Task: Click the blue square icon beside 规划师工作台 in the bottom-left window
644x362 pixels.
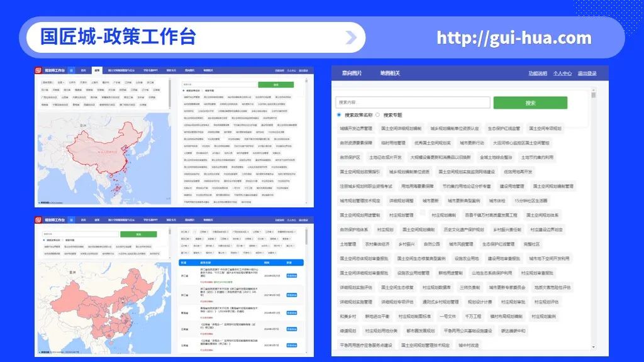Action: click(x=71, y=219)
